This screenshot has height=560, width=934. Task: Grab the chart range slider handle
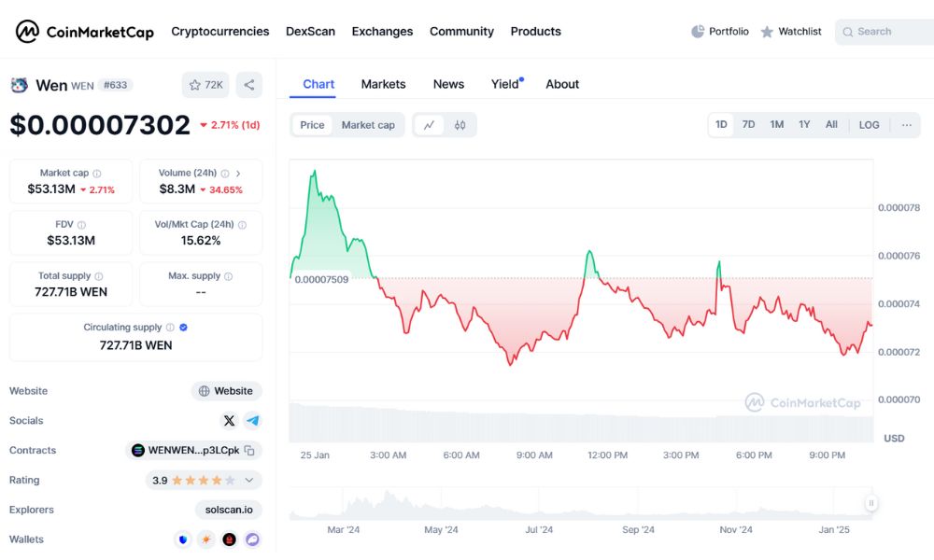870,503
